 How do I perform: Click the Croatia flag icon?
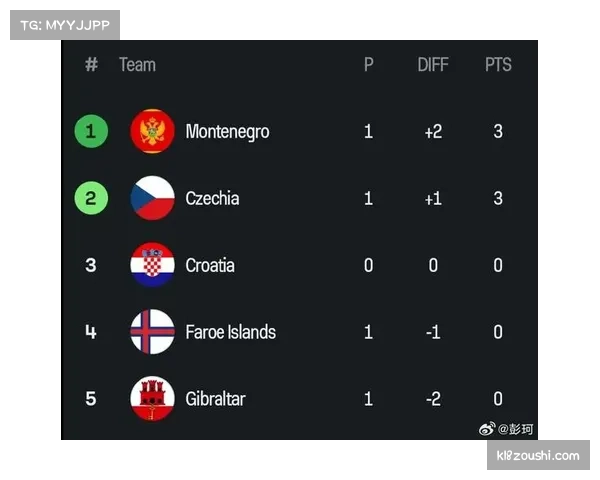pos(152,265)
